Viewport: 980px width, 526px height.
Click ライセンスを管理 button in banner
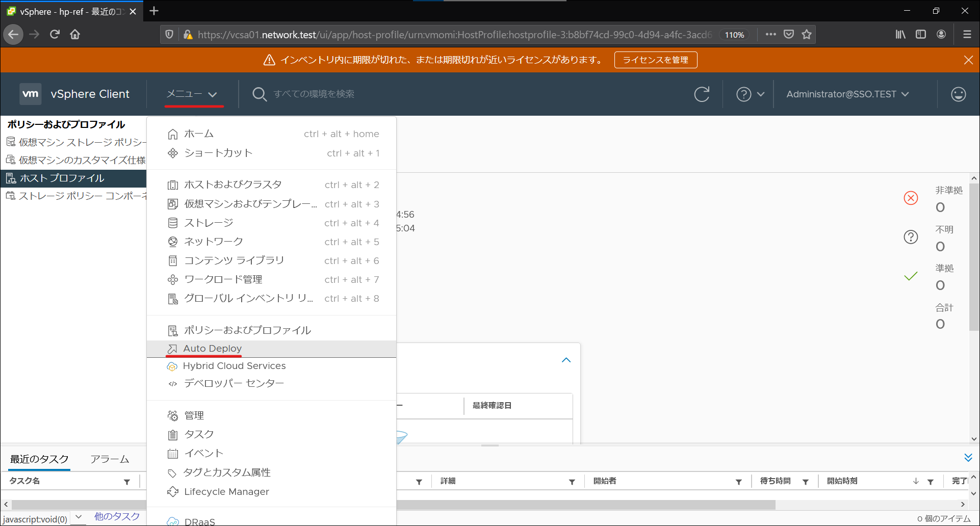coord(656,60)
